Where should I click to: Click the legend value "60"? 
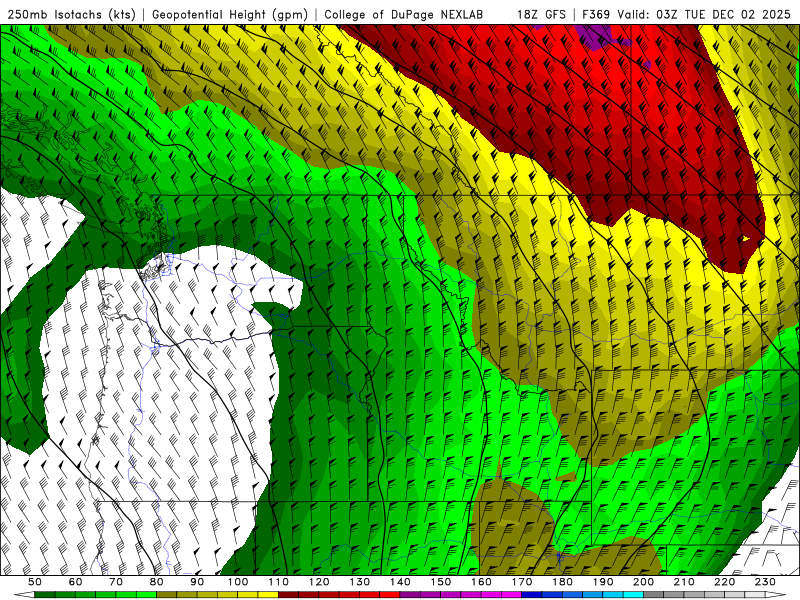point(76,582)
